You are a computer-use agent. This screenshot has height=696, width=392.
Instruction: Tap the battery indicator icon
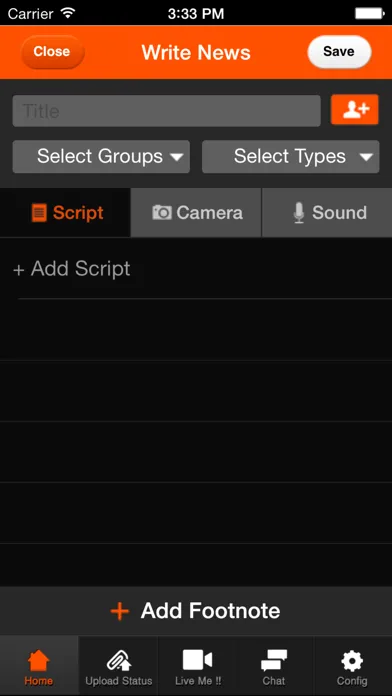(370, 13)
